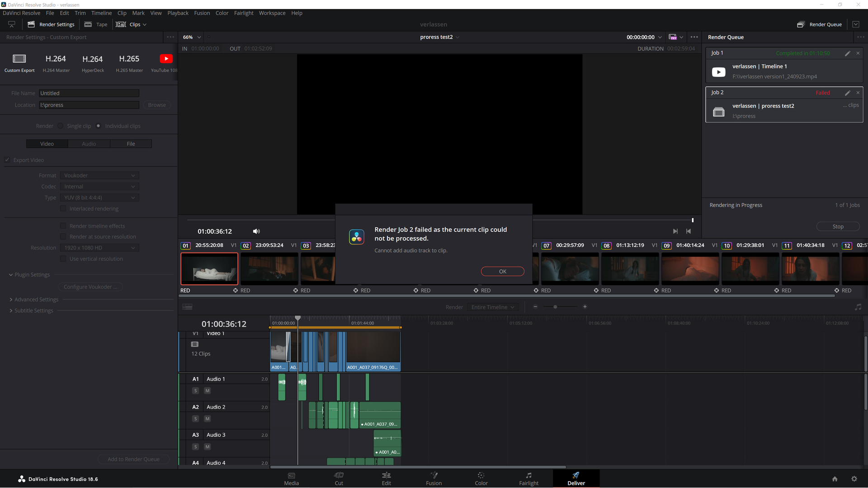The width and height of the screenshot is (868, 488).
Task: Mute the Audio 3 track
Action: click(208, 447)
